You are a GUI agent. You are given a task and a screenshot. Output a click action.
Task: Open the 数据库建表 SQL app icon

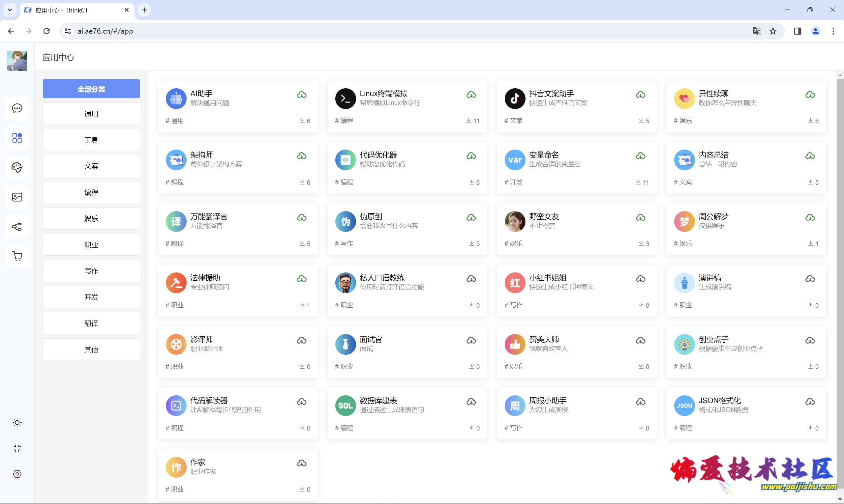click(346, 406)
